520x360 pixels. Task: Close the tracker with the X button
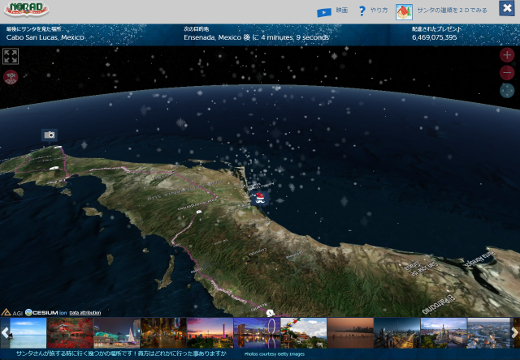pos(507,8)
